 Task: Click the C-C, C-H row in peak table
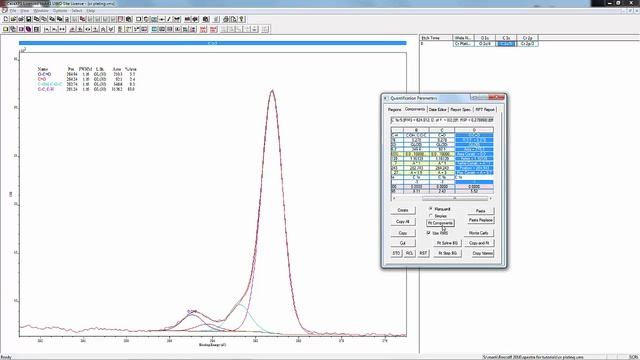pyautogui.click(x=87, y=89)
